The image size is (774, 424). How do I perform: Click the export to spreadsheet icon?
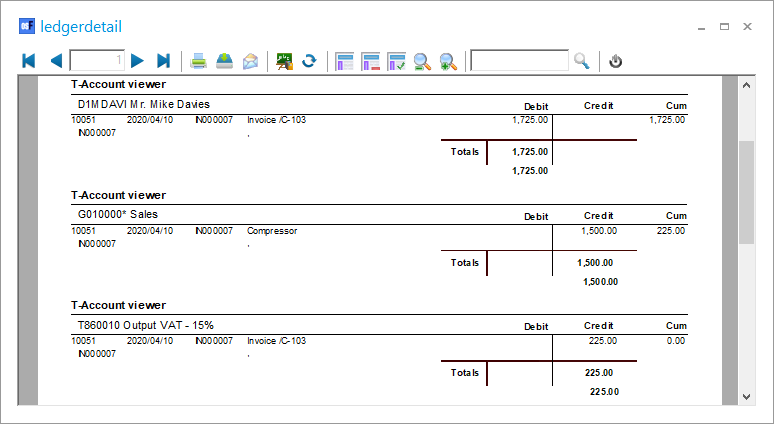click(x=284, y=61)
